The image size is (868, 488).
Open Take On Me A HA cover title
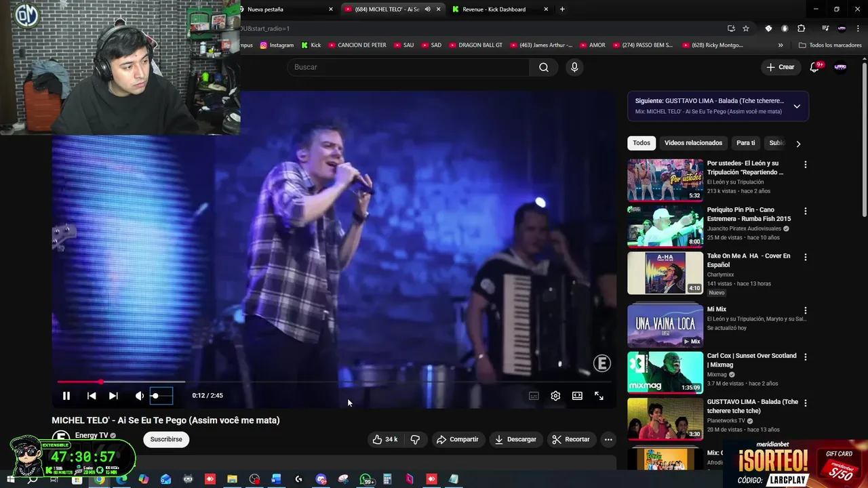point(749,260)
